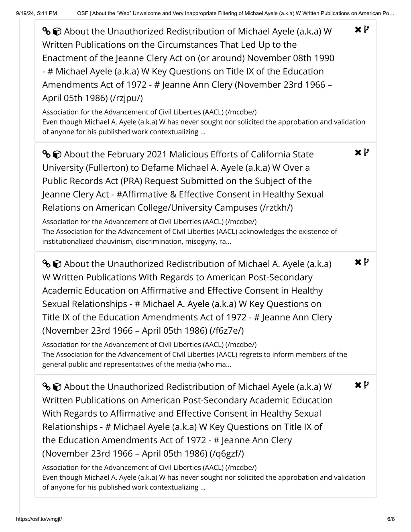The width and height of the screenshot is (411, 532).
Task: Click the fork icon on the /q6gzf/ entry
Action: coord(366,385)
